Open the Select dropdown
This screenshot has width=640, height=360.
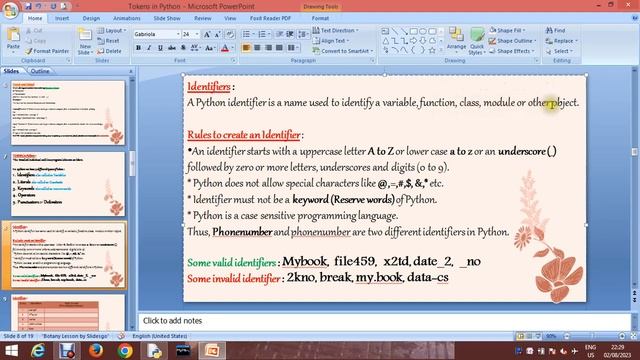560,51
